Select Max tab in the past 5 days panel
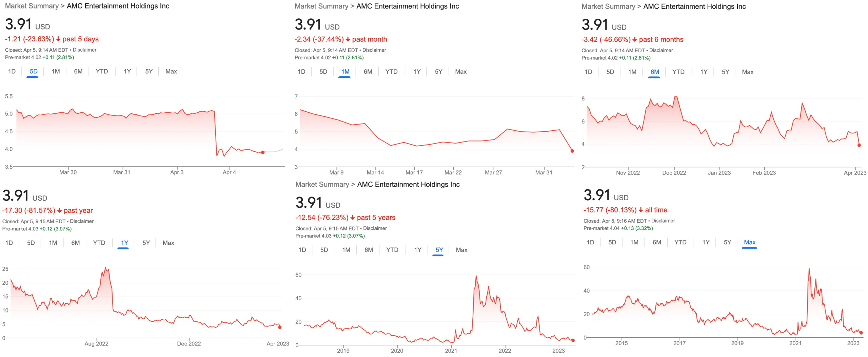The width and height of the screenshot is (868, 357). coord(171,71)
